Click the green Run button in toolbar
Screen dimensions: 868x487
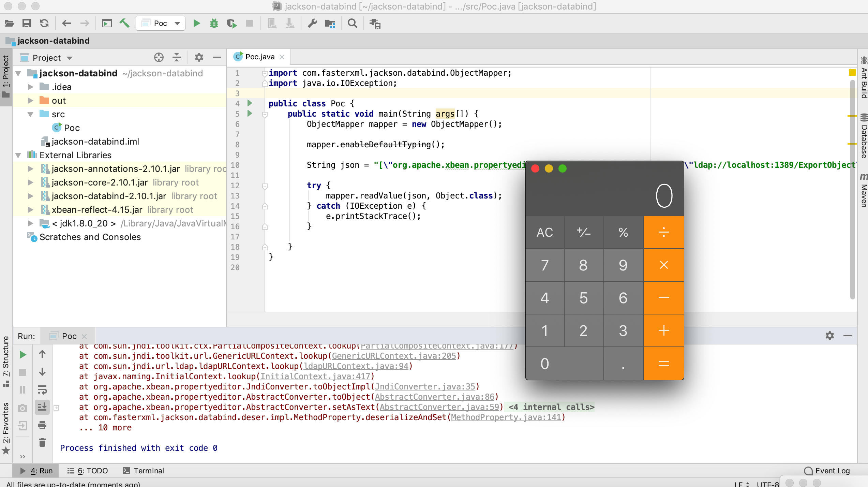(196, 23)
